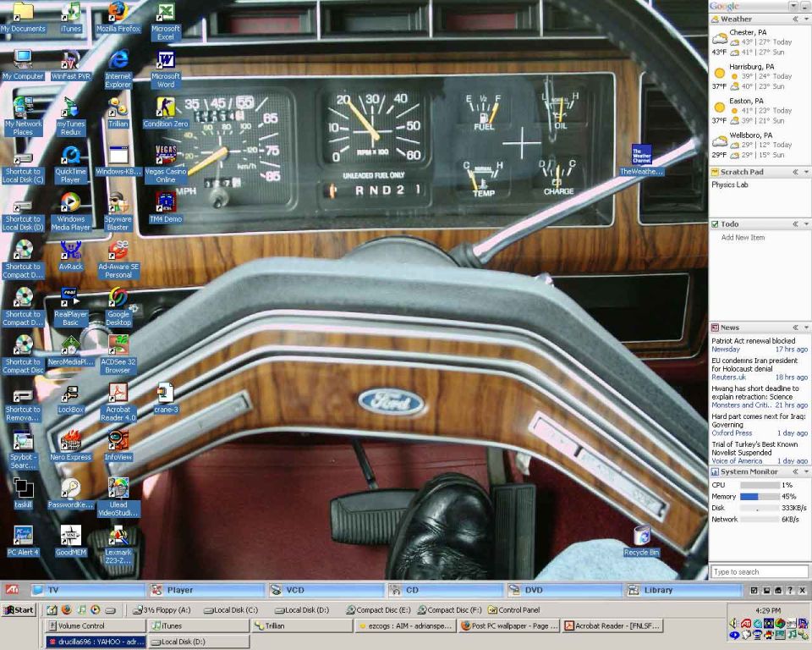Open the Microsoft Word desktop icon
The image size is (812, 650).
pyautogui.click(x=166, y=69)
